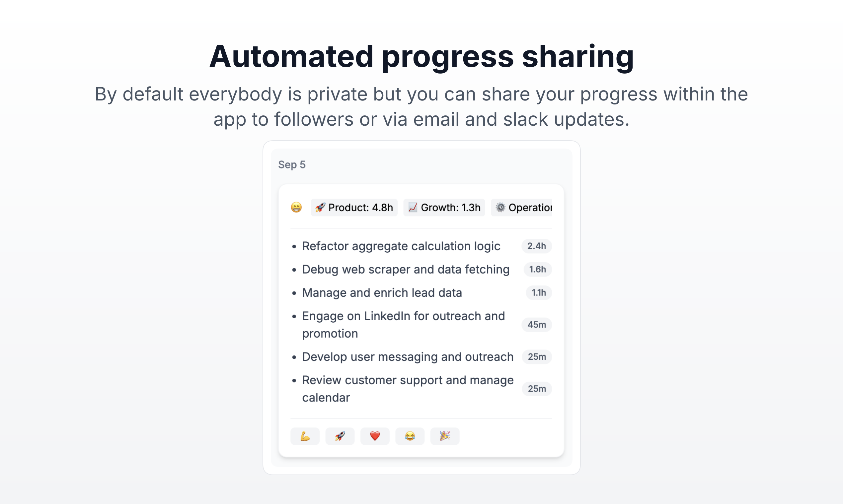Viewport: 843px width, 504px height.
Task: Open Manage and enrich lead data entry
Action: 382,293
